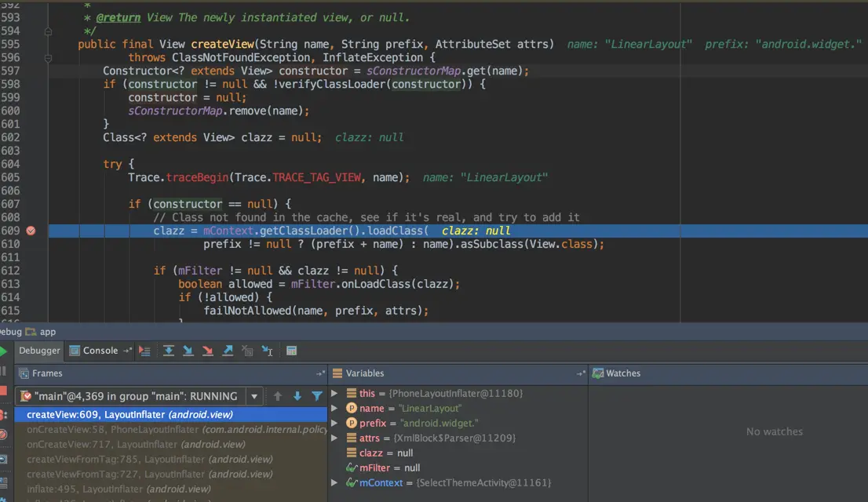Click the red Force Step Into icon
Viewport: 868px width, 502px height.
pos(208,351)
